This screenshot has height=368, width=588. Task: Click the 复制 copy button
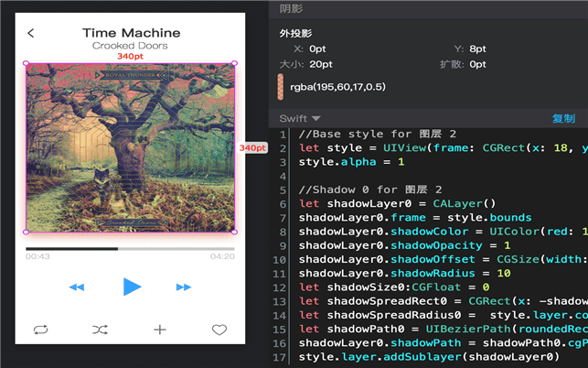click(x=563, y=118)
